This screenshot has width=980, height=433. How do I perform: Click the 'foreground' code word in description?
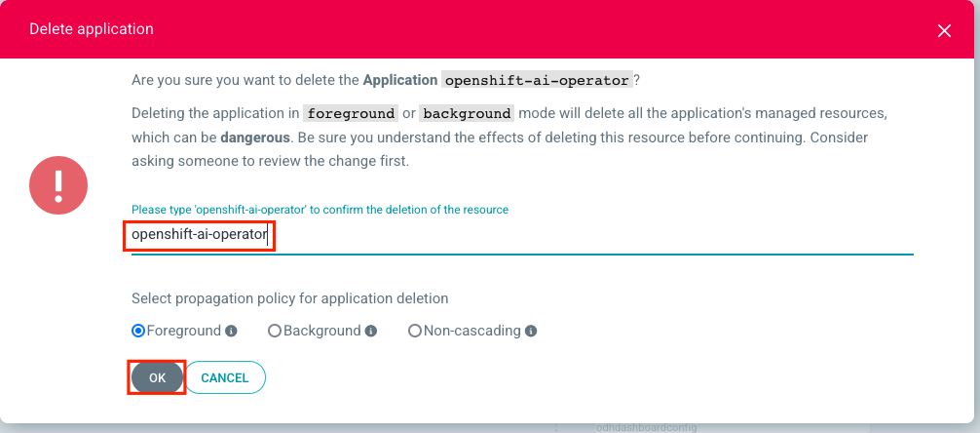point(349,113)
